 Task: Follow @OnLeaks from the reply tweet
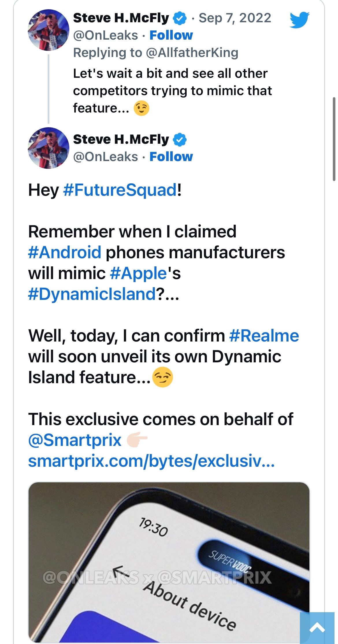point(171,35)
